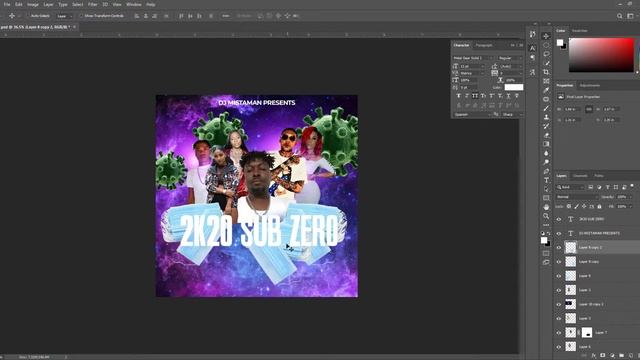This screenshot has height=360, width=640.
Task: Toggle visibility of Layer 8 copy
Action: 559,262
